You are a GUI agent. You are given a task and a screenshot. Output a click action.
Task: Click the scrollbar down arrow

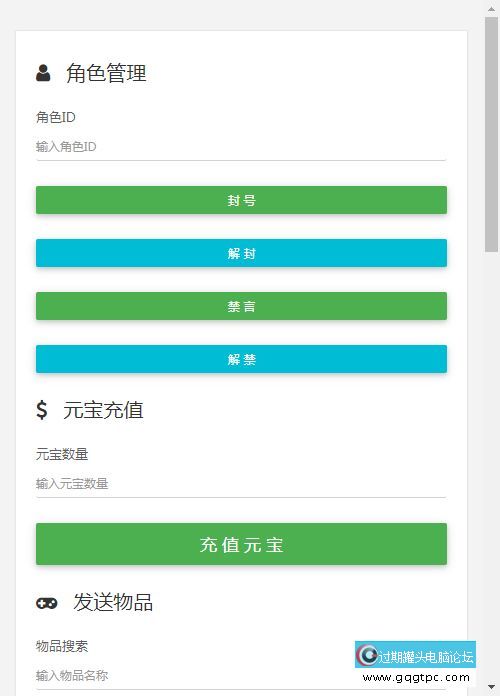[x=491, y=688]
